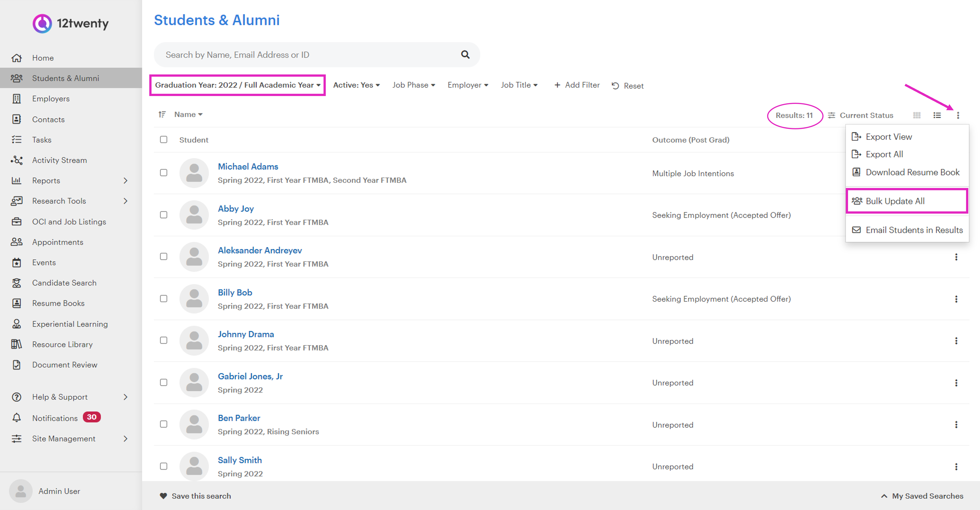Image resolution: width=980 pixels, height=510 pixels.
Task: Click the Notifications bell icon
Action: coord(16,418)
